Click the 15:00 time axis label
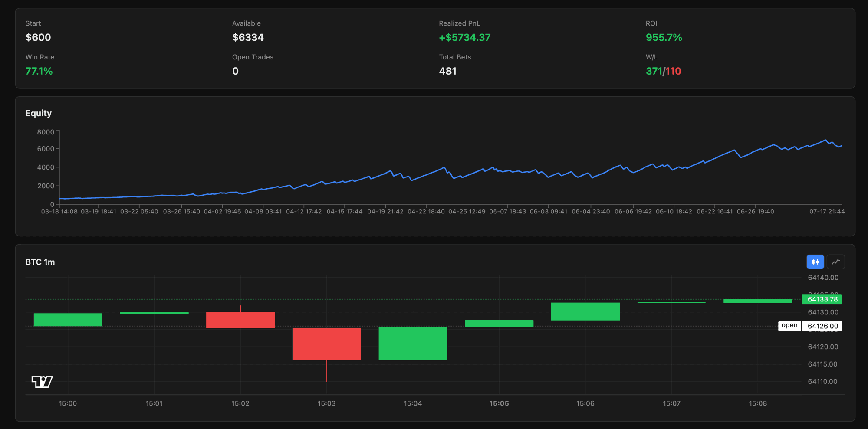 coord(68,403)
